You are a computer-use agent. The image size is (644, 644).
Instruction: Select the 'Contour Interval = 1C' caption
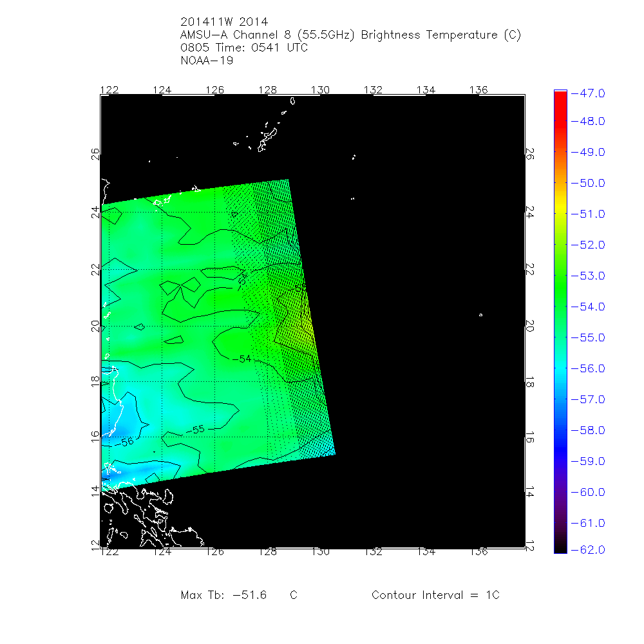[435, 595]
